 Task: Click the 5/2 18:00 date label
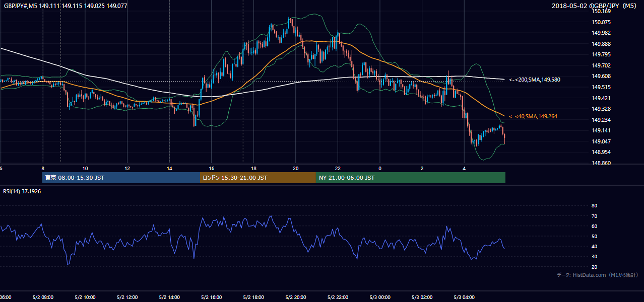(253, 297)
